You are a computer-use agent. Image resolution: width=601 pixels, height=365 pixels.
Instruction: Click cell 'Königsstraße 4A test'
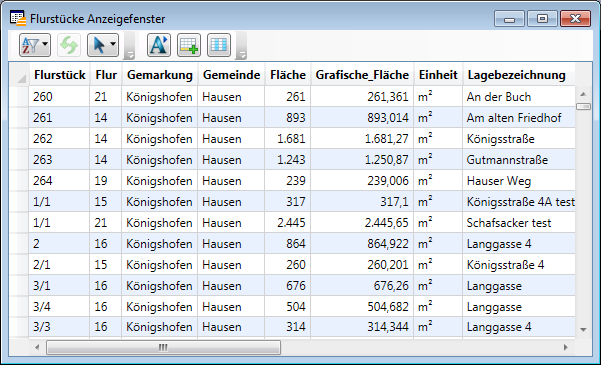[x=519, y=202]
